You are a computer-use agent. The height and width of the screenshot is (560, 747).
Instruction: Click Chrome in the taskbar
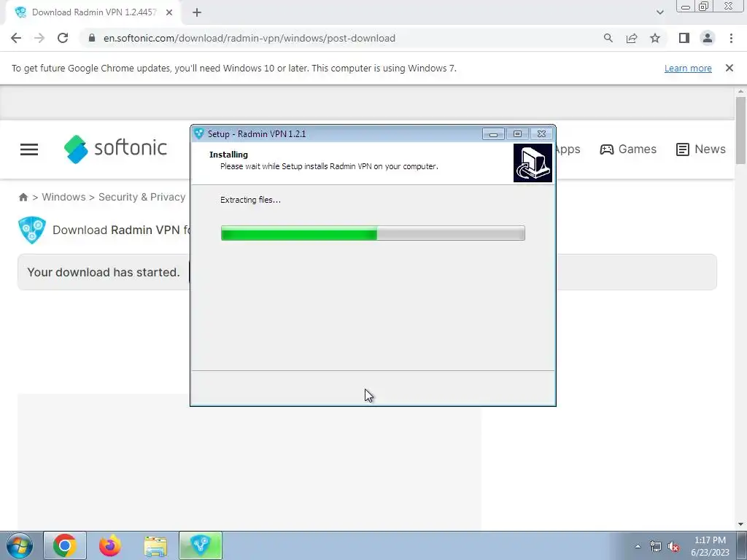pyautogui.click(x=65, y=545)
